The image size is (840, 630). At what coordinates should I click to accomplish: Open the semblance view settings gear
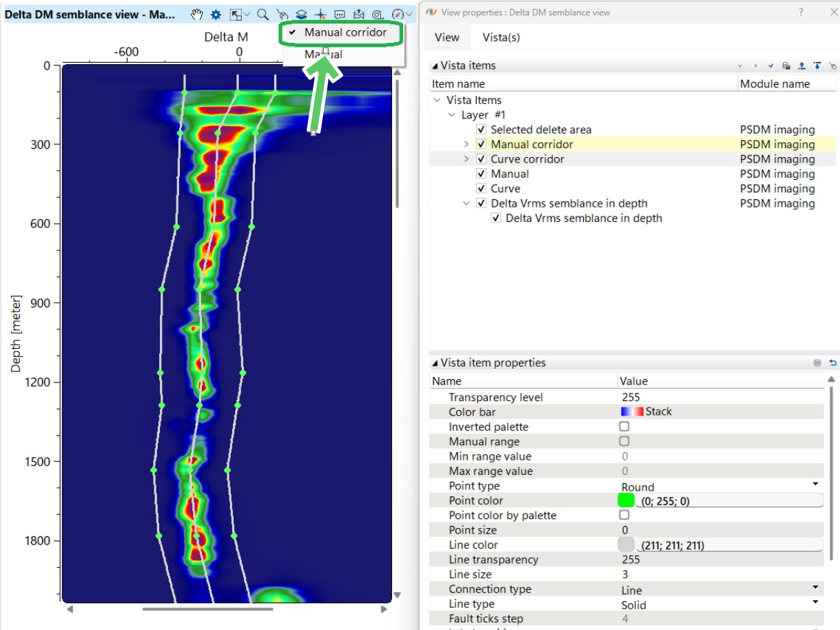pos(215,14)
